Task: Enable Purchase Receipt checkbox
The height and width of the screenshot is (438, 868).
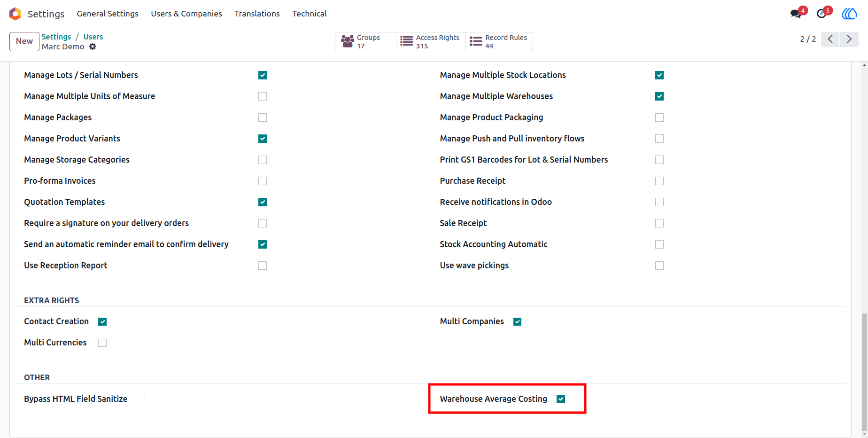Action: pyautogui.click(x=659, y=181)
